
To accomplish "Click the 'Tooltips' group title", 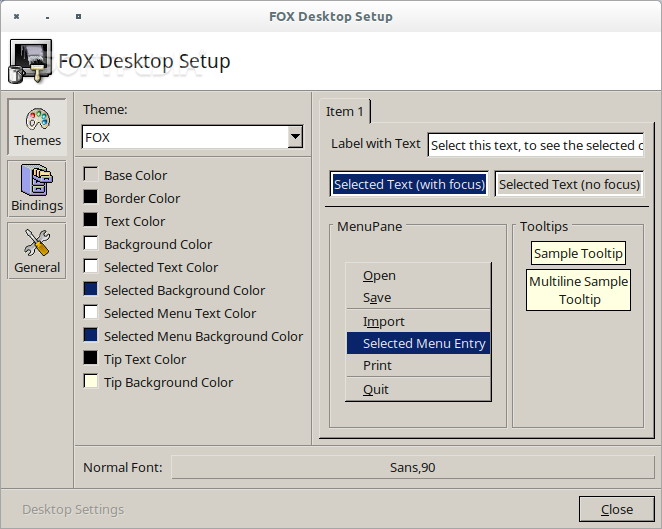I will tap(544, 226).
